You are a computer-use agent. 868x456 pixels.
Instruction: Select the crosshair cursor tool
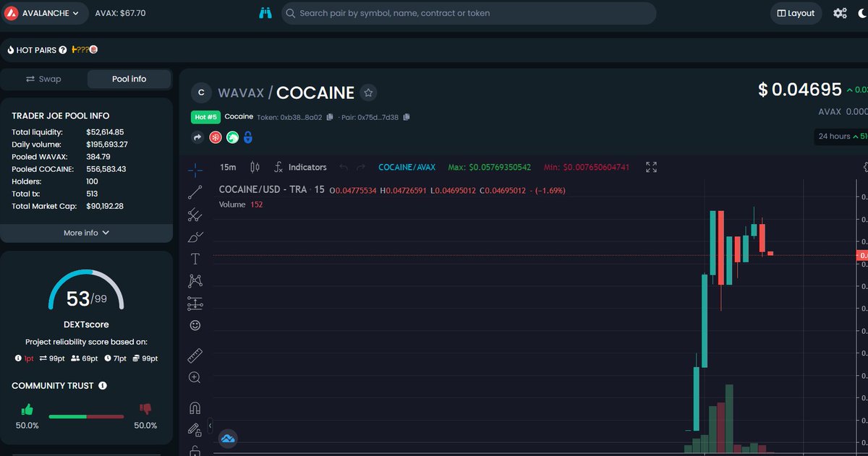point(195,171)
